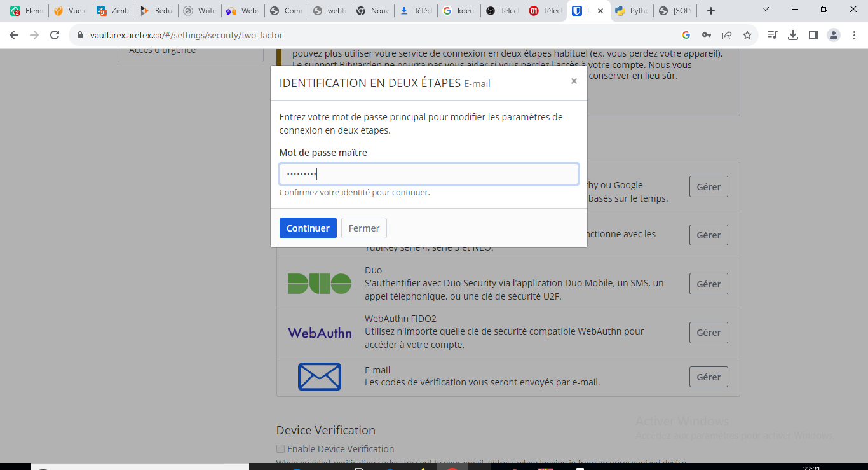The width and height of the screenshot is (868, 470).
Task: Open media controls icon in toolbar
Action: pos(773,35)
